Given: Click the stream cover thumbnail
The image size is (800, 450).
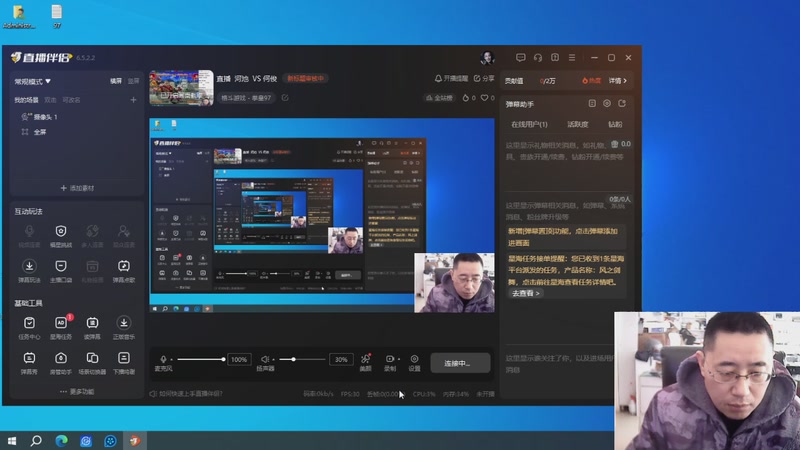Looking at the screenshot, I should tap(181, 88).
